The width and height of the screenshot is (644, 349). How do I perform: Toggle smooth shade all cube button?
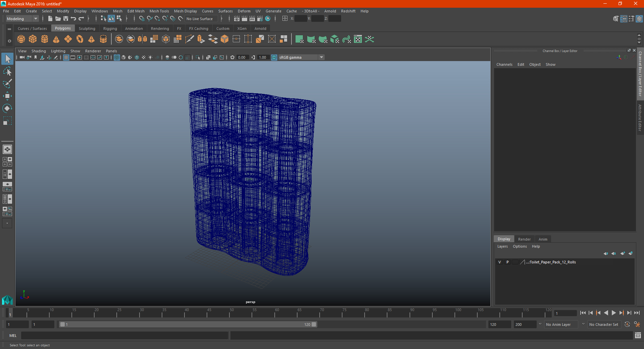coord(123,57)
